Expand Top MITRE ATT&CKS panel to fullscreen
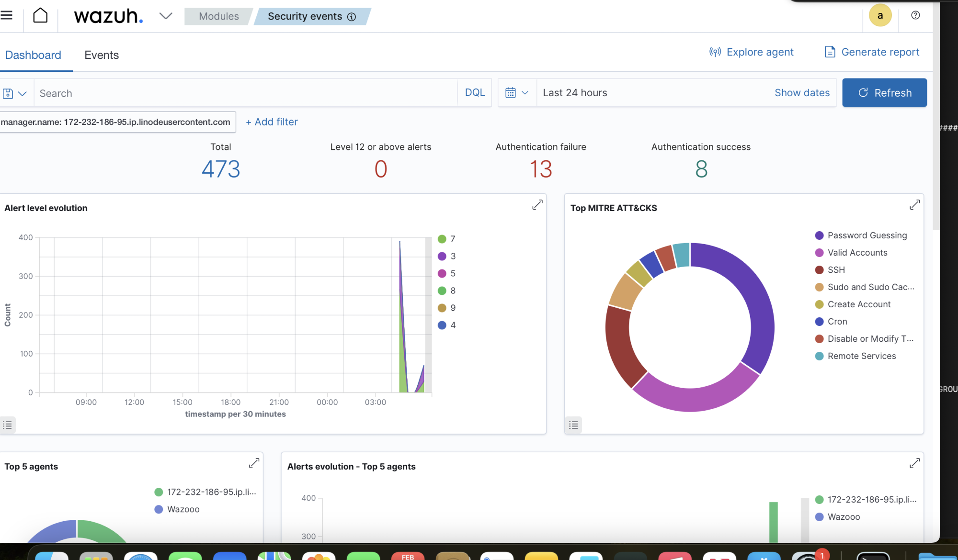Image resolution: width=958 pixels, height=560 pixels. (914, 204)
